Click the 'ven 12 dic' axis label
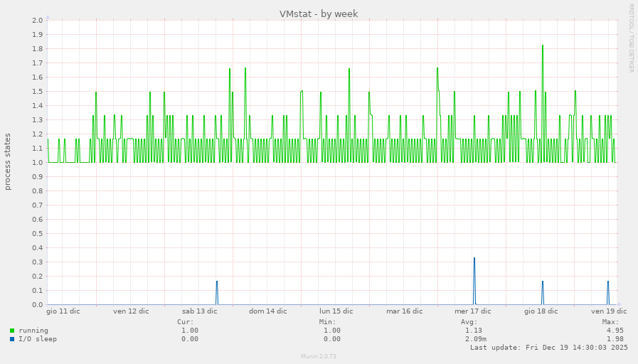 (131, 311)
